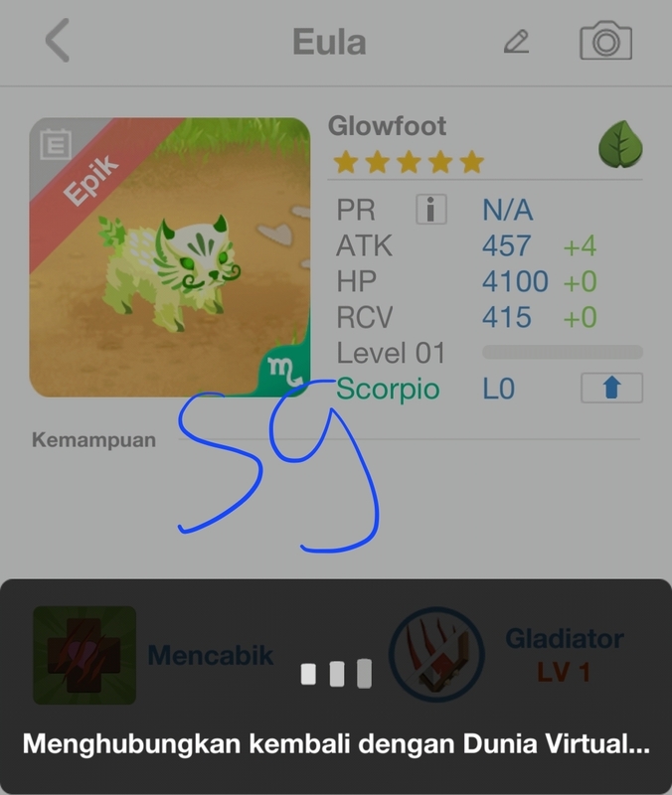The image size is (672, 795).
Task: Tap the Mencabik ability icon
Action: (84, 655)
